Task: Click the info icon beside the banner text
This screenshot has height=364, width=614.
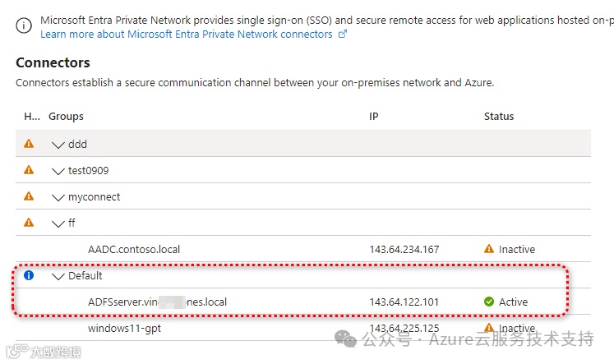Action: point(25,25)
